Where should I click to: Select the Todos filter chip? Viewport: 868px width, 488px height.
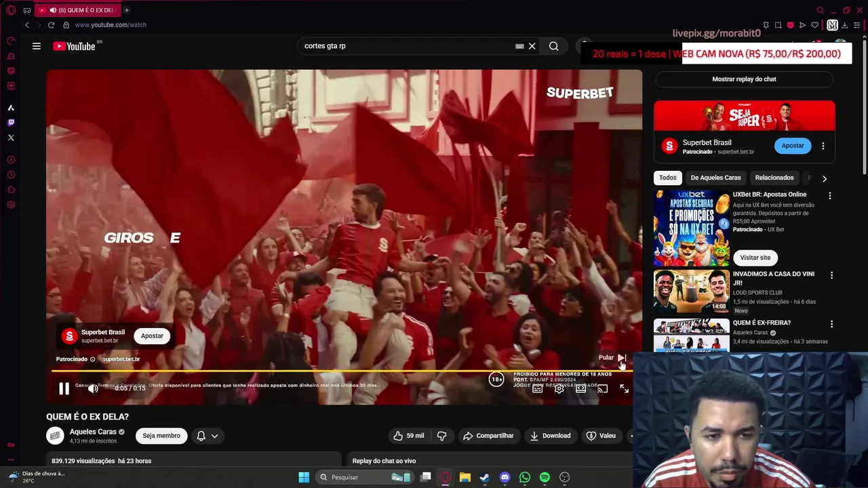pos(668,178)
